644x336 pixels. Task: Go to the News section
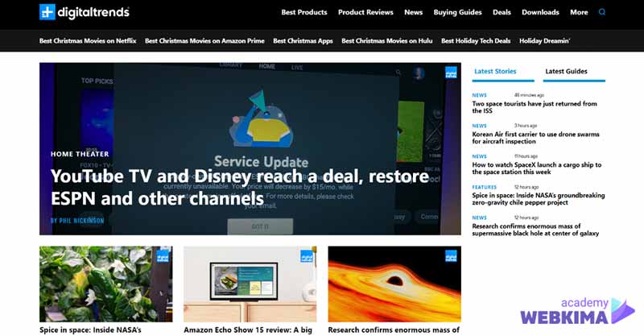pyautogui.click(x=413, y=12)
